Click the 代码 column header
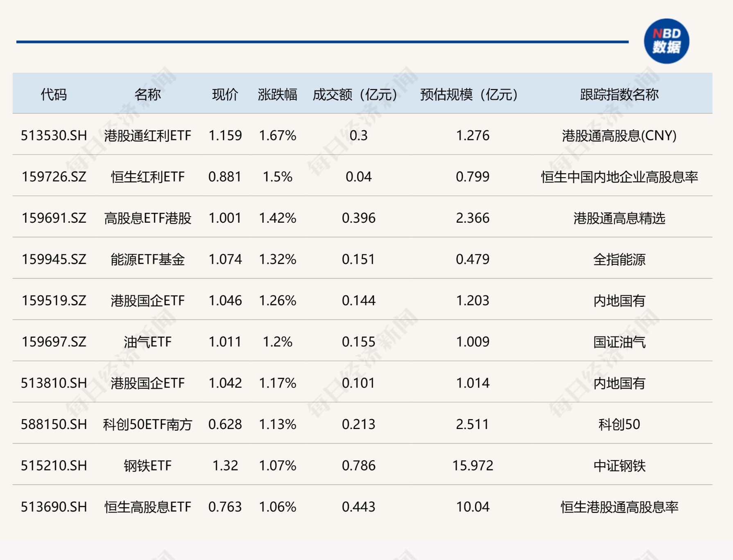This screenshot has height=560, width=733. coord(54,95)
